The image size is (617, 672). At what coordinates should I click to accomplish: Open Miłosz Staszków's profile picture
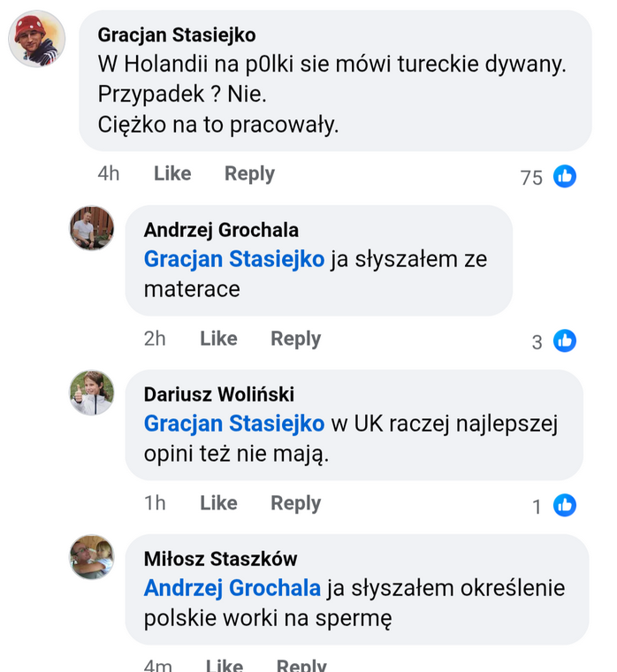point(92,557)
